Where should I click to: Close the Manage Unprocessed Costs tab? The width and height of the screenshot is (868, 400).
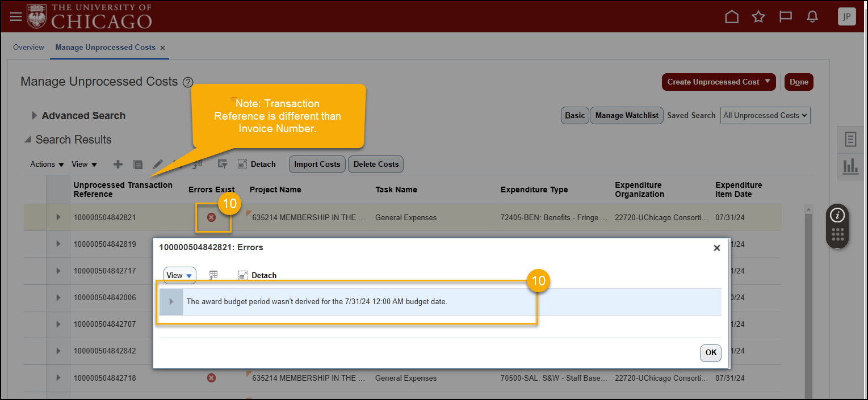[x=162, y=48]
